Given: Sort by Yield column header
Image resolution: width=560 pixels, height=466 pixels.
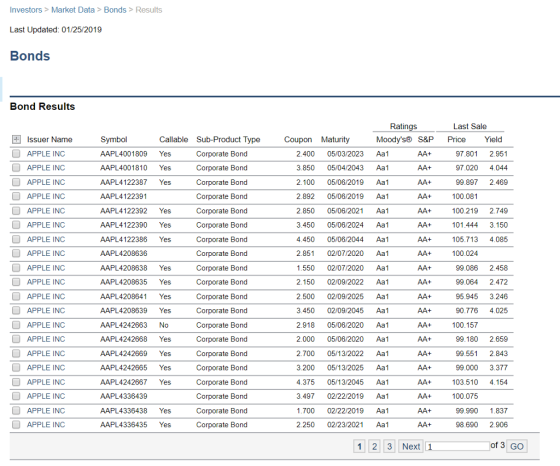Looking at the screenshot, I should [493, 140].
